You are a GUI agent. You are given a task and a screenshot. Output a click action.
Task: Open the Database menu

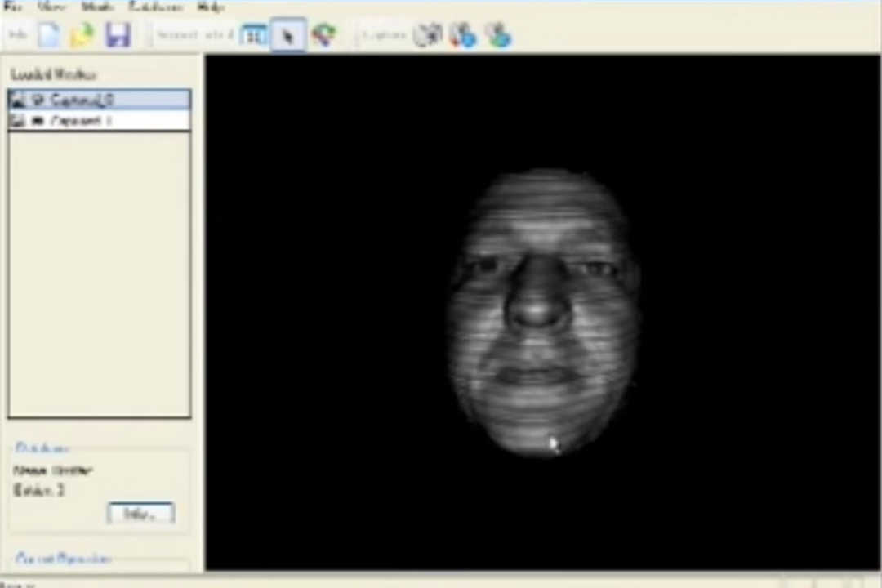click(x=155, y=7)
